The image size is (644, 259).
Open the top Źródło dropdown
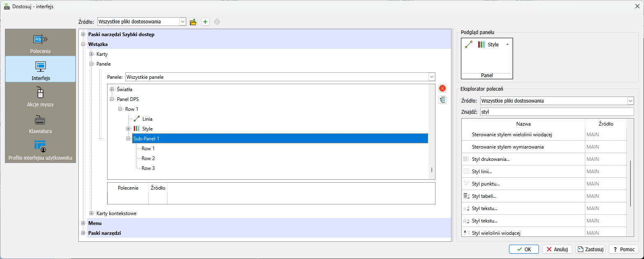pos(183,22)
